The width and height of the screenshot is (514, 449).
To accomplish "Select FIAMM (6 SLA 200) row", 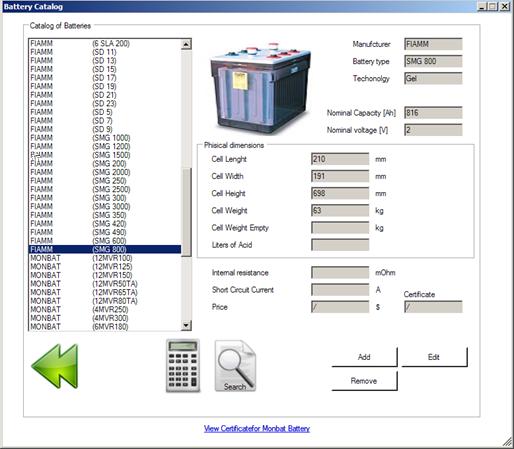I will click(105, 43).
